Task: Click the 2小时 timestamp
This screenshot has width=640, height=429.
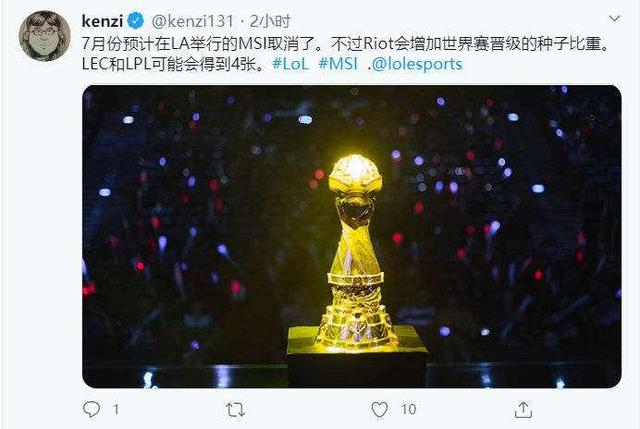Action: [270, 21]
